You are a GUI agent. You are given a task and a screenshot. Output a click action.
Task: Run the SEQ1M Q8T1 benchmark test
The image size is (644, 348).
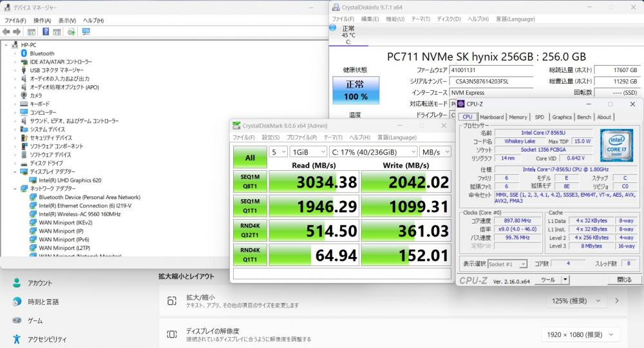(250, 182)
